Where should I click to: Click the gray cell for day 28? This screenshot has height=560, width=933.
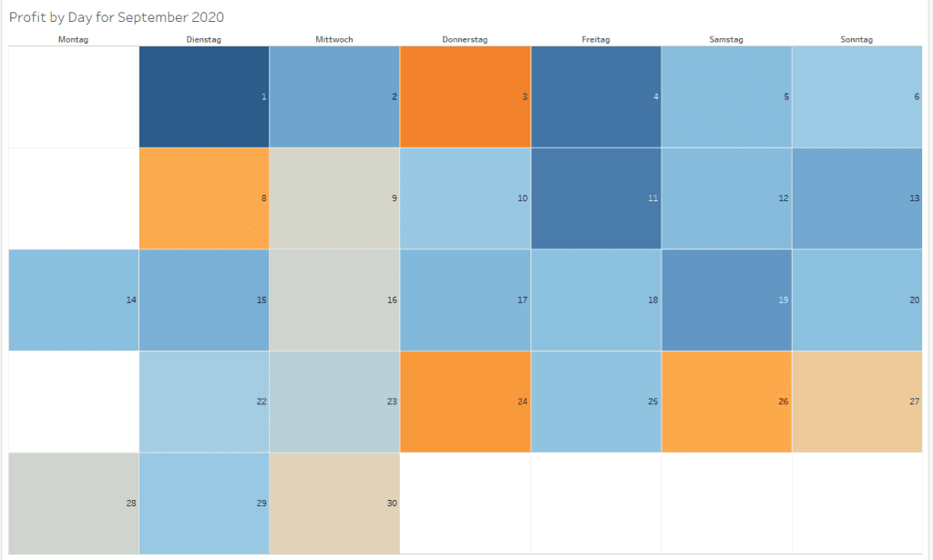tap(74, 503)
